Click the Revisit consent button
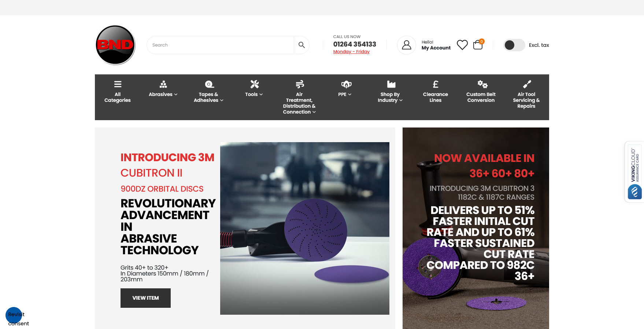 (x=14, y=315)
